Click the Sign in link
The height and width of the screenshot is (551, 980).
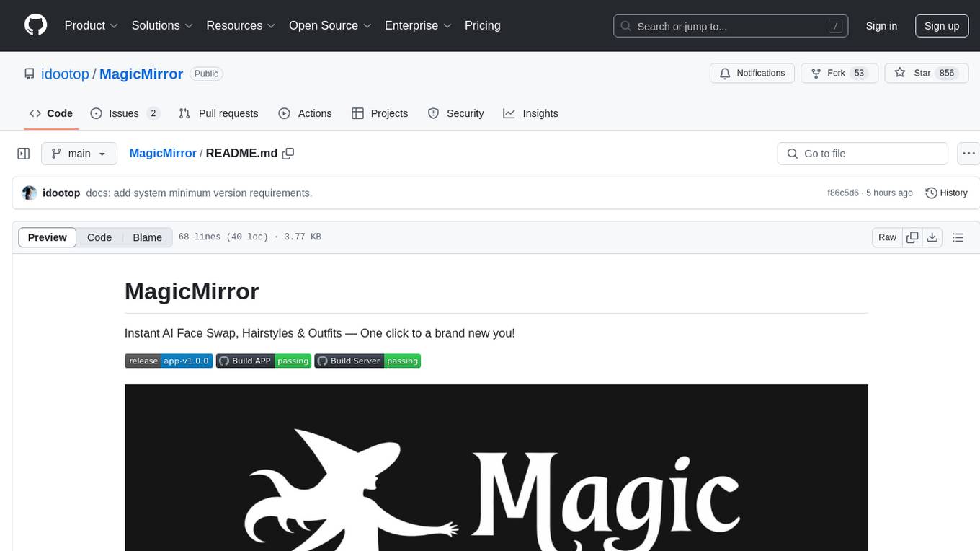point(881,26)
